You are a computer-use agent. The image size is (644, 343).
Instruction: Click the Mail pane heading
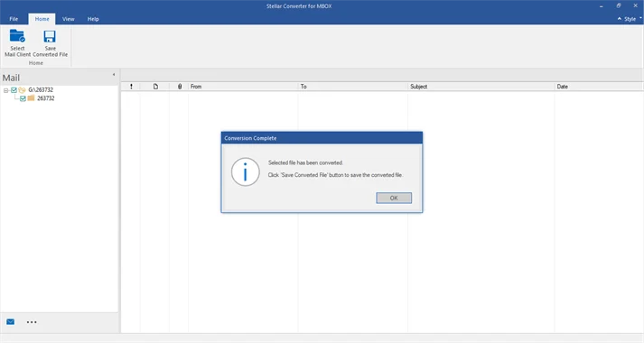[x=11, y=78]
